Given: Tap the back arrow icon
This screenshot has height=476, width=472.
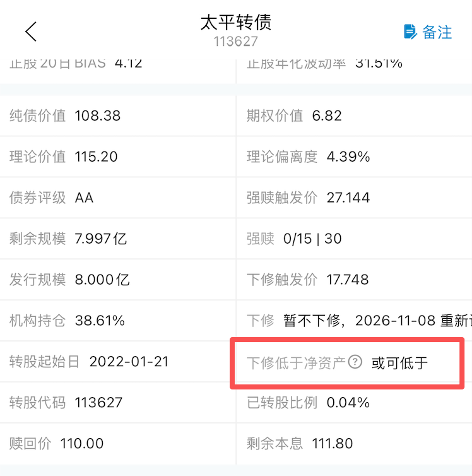Looking at the screenshot, I should click(x=31, y=31).
